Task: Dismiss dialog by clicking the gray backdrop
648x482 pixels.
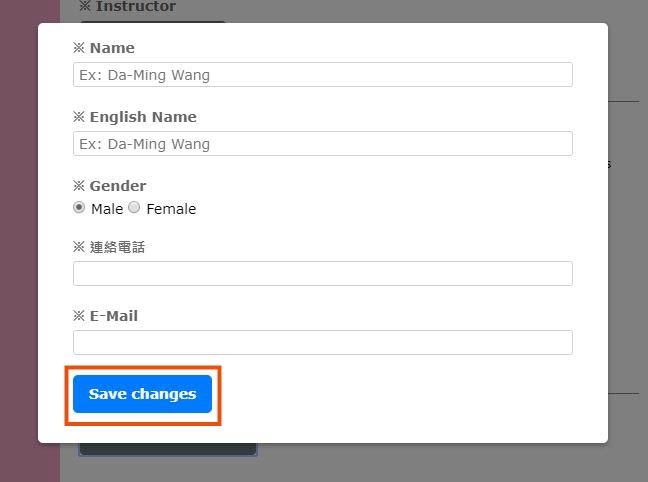Action: pos(627,300)
